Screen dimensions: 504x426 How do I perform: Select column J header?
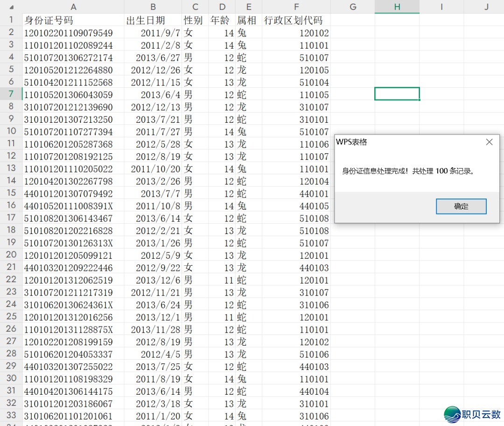(x=486, y=7)
